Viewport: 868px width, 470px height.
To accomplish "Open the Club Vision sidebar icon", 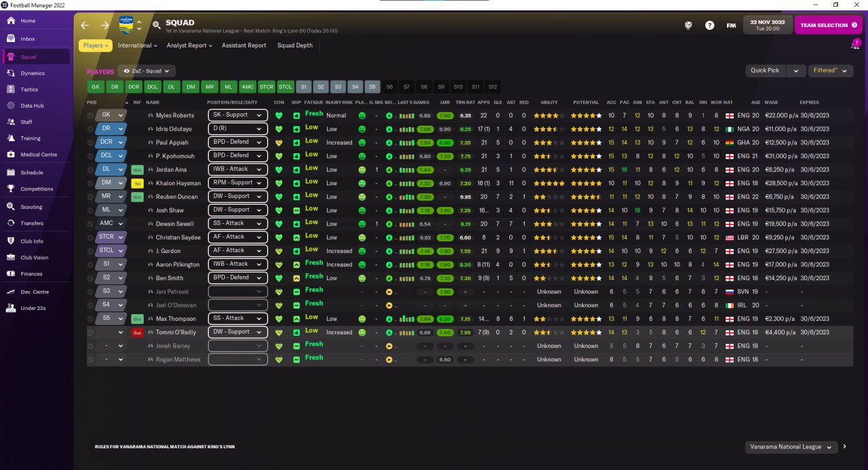I will (x=11, y=258).
